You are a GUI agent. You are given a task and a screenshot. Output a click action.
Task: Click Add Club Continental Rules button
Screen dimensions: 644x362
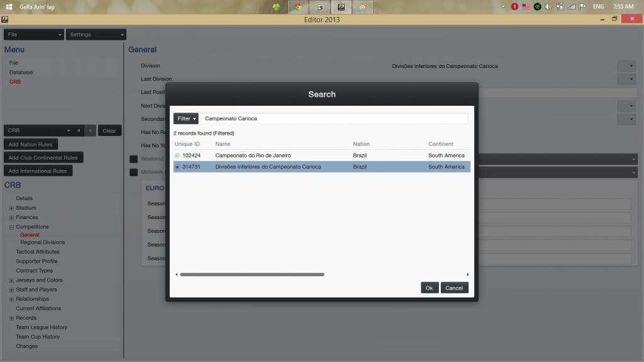click(x=43, y=157)
